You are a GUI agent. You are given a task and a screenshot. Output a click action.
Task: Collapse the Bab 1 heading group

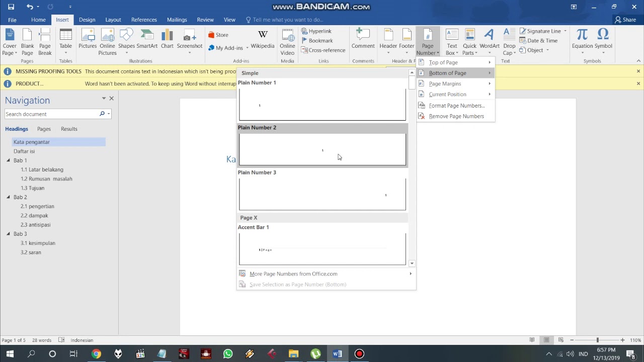(x=8, y=160)
